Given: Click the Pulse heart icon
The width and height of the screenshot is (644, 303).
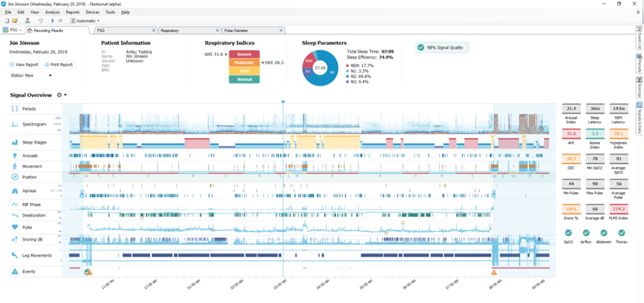Looking at the screenshot, I should coord(14,226).
